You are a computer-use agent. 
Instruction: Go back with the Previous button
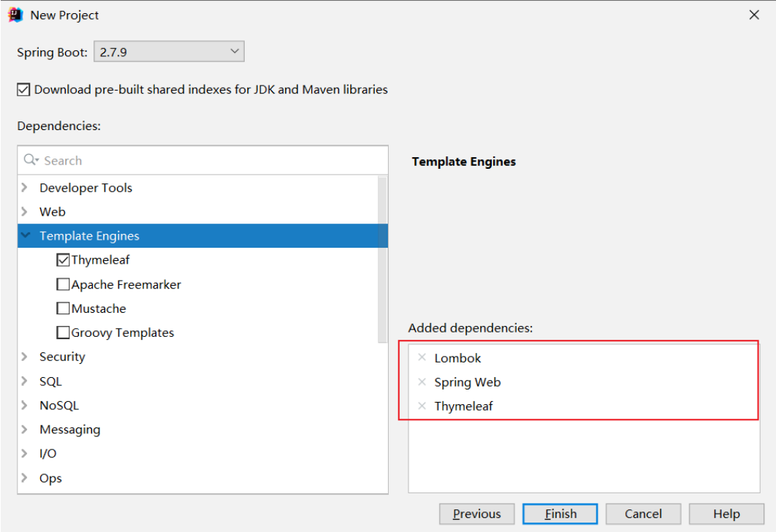pyautogui.click(x=476, y=514)
